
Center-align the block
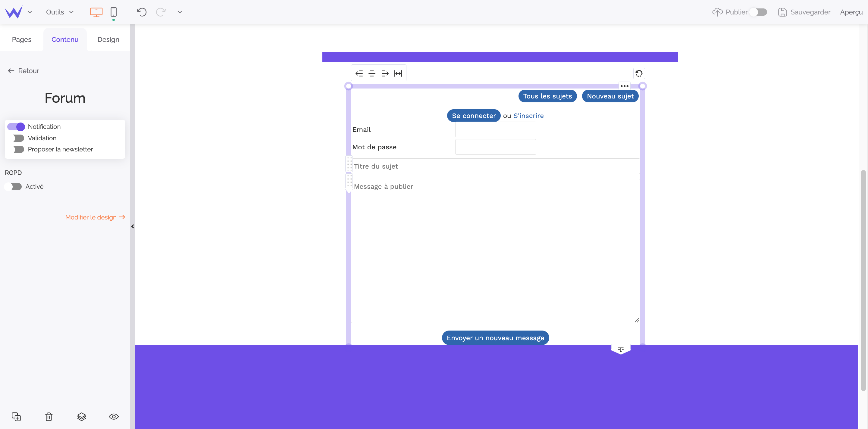point(372,73)
